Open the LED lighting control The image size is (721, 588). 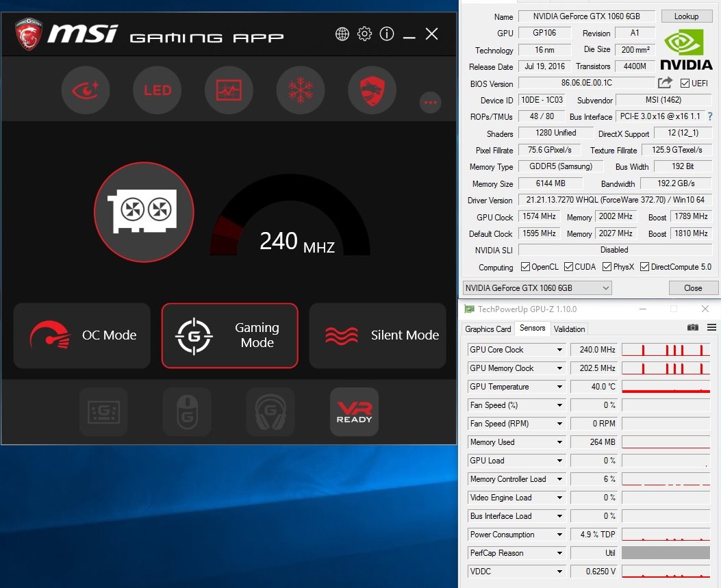[x=157, y=90]
